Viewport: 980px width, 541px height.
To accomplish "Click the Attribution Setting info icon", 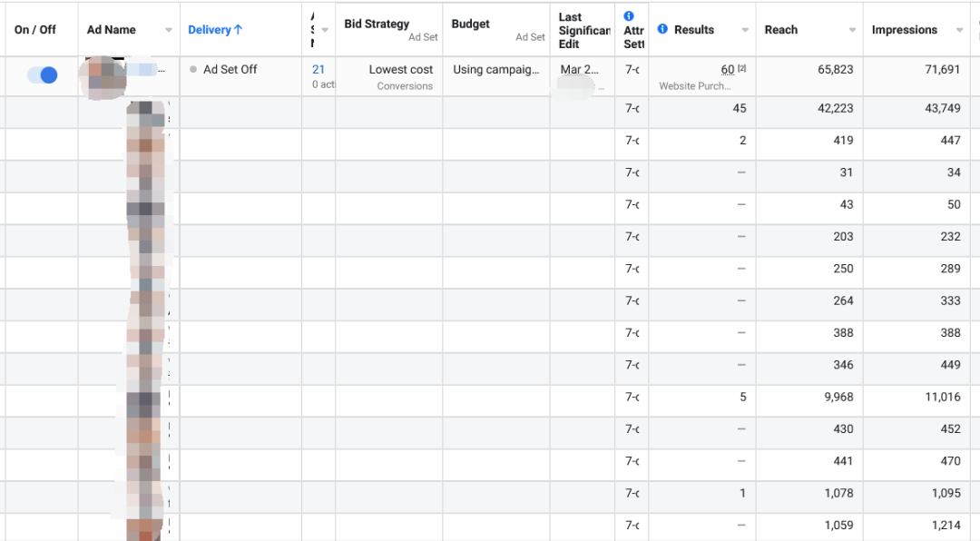I will click(630, 16).
